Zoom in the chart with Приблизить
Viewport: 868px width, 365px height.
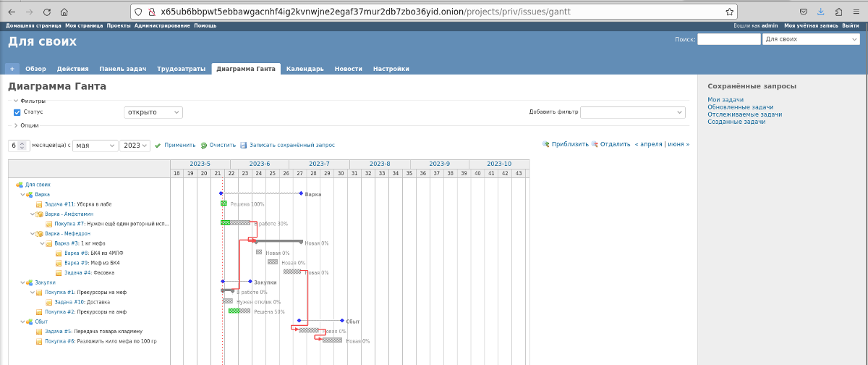tap(566, 144)
